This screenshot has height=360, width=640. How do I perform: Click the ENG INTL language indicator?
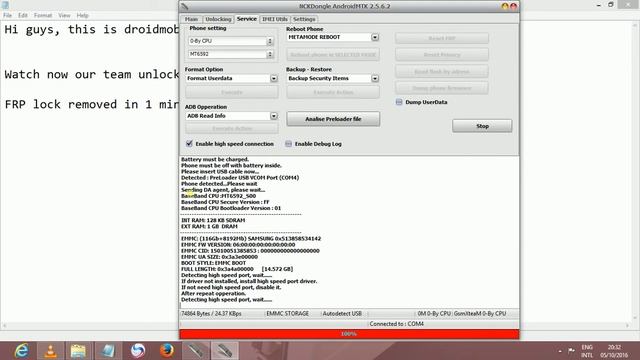coord(587,351)
